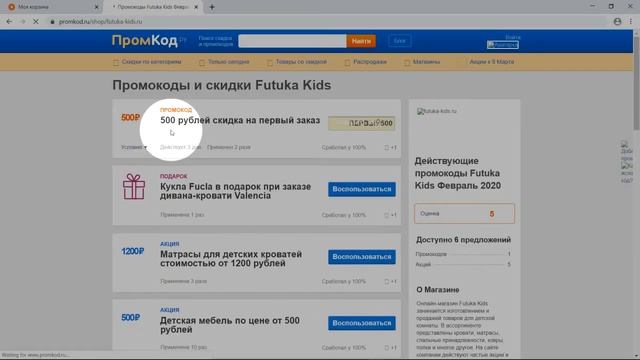The image size is (640, 360).
Task: Open 'Кукла Fucla в подарок' offer title
Action: click(236, 191)
